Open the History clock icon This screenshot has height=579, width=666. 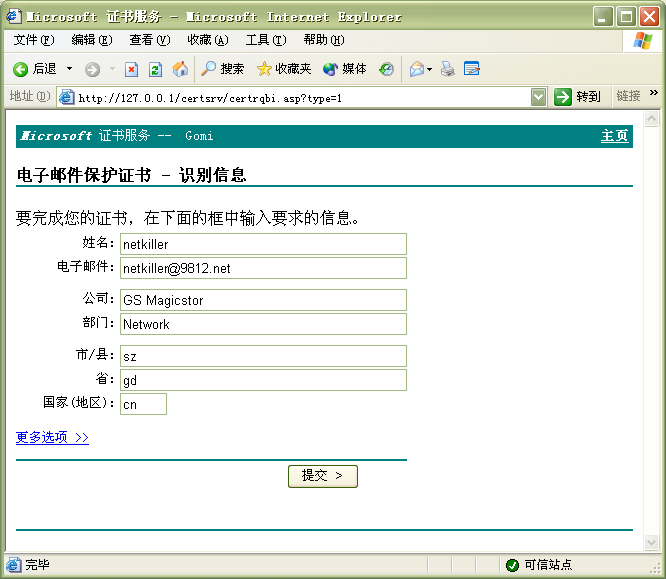(x=387, y=69)
